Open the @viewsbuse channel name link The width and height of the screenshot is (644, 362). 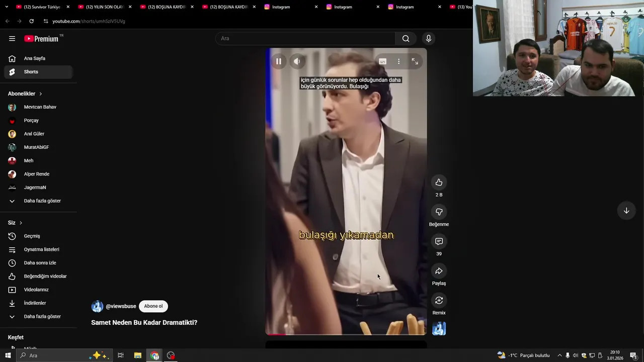pyautogui.click(x=121, y=306)
